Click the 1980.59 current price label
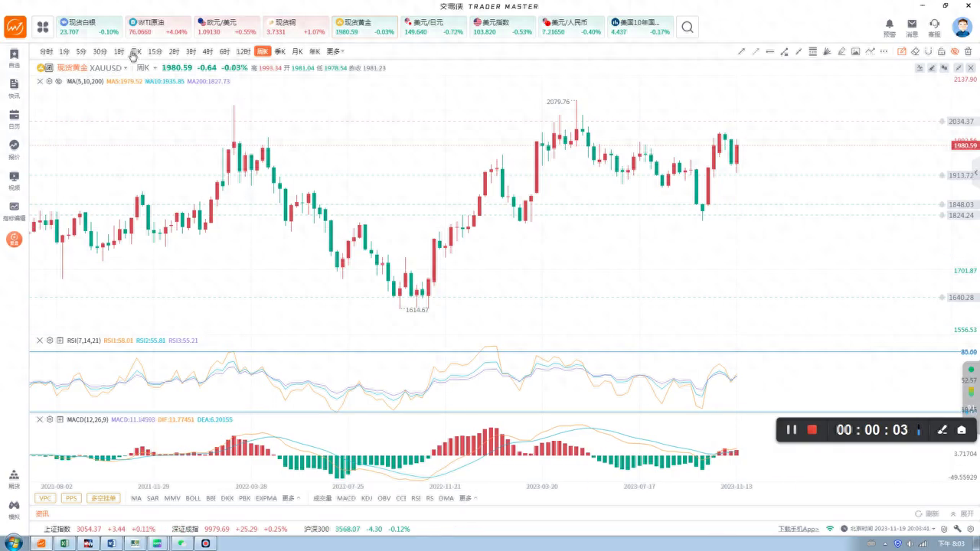980x551 pixels. [x=965, y=145]
